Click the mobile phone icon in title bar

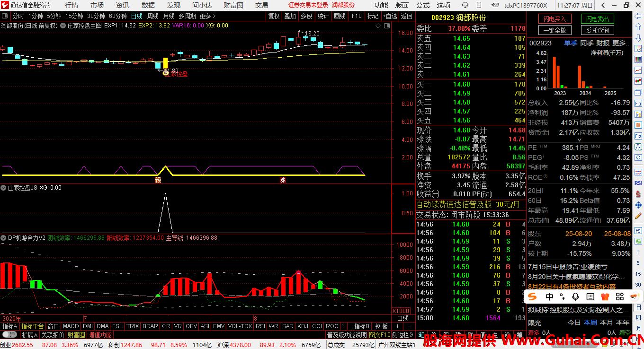pos(479,5)
